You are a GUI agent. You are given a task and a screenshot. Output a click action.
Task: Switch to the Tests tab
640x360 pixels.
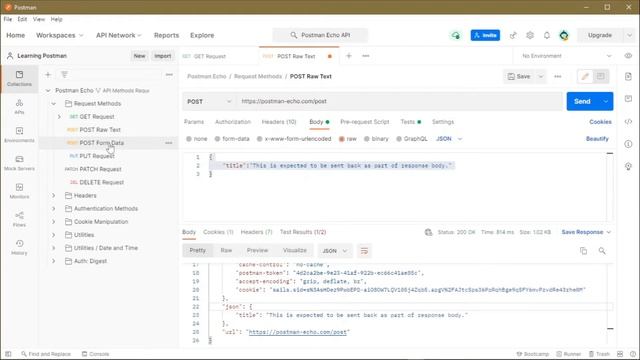[410, 122]
